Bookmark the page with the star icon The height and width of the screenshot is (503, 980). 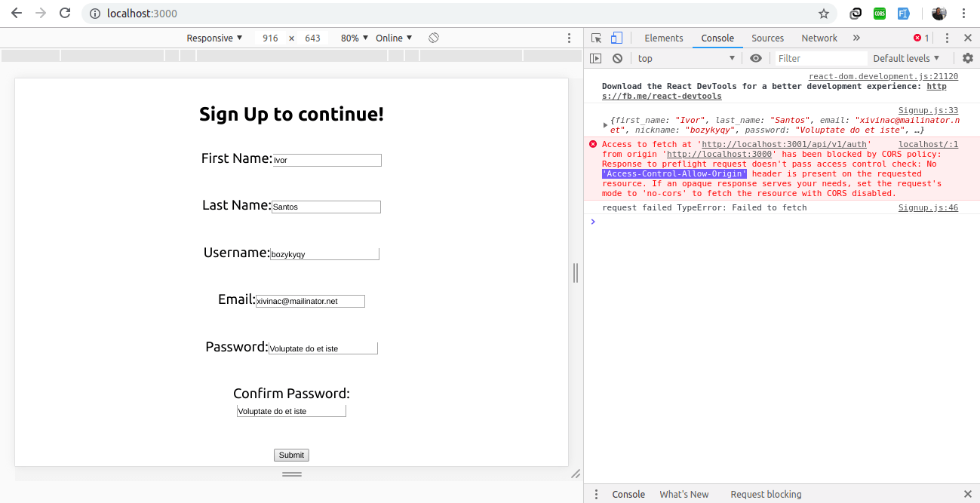click(x=824, y=14)
